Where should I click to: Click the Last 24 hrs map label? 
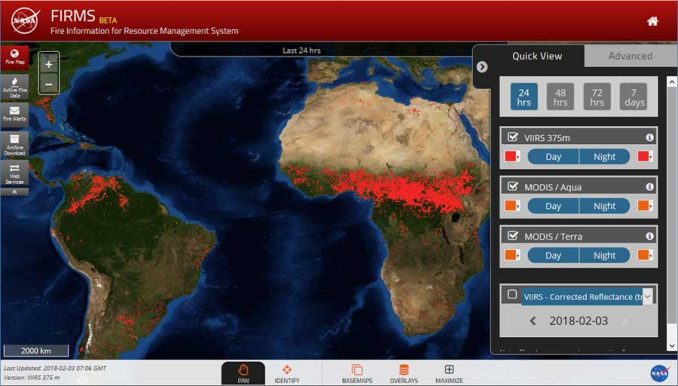click(x=301, y=50)
